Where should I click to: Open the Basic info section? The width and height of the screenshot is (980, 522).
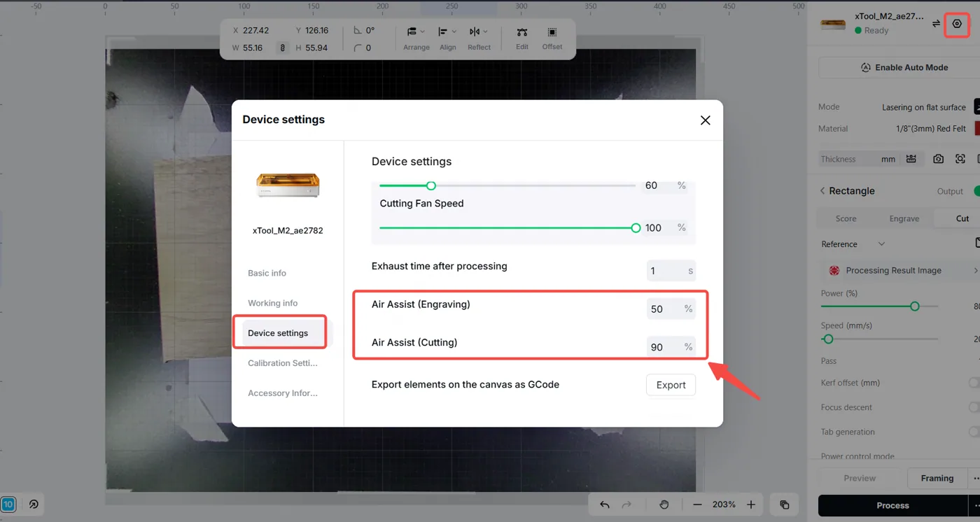pos(267,273)
